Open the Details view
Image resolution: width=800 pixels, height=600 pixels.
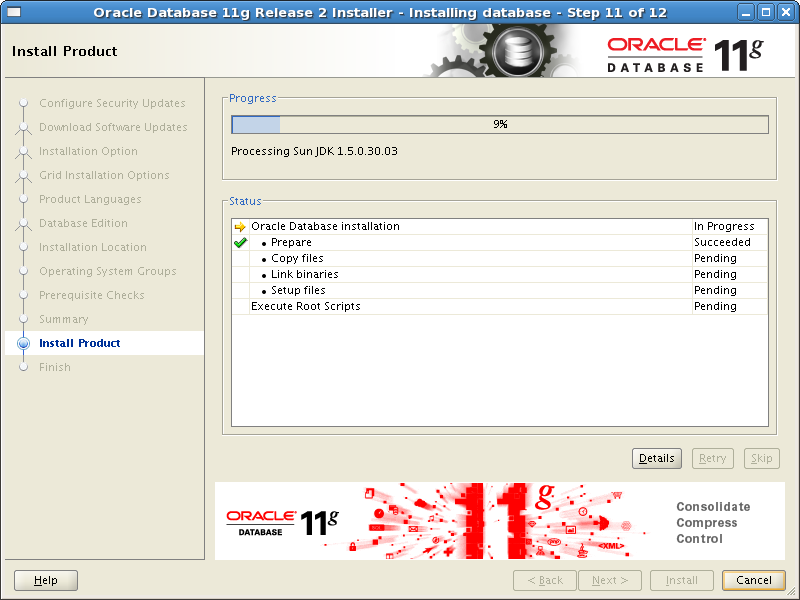657,458
